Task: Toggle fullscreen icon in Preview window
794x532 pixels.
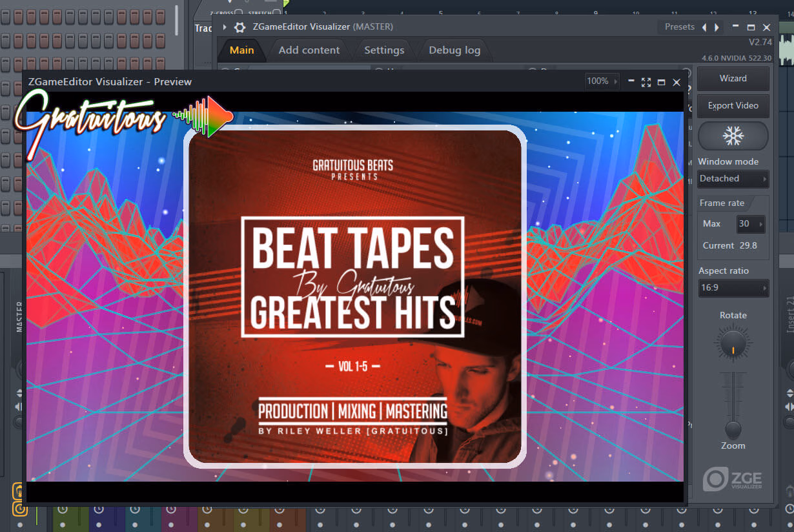Action: [x=646, y=82]
